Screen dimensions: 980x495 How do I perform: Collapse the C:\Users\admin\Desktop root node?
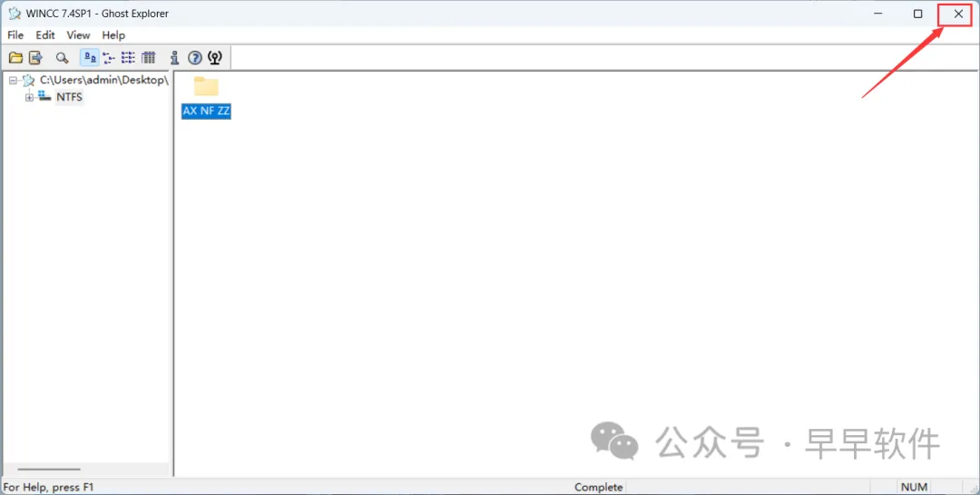13,81
